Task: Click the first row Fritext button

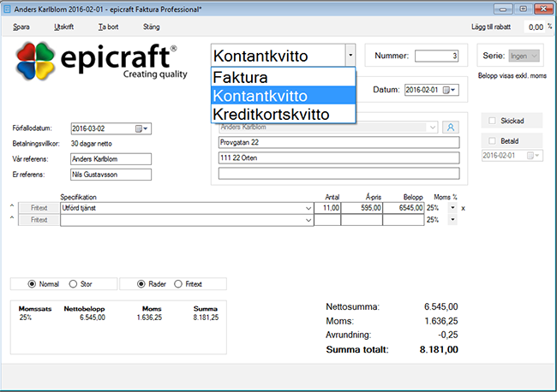Action: [x=39, y=208]
